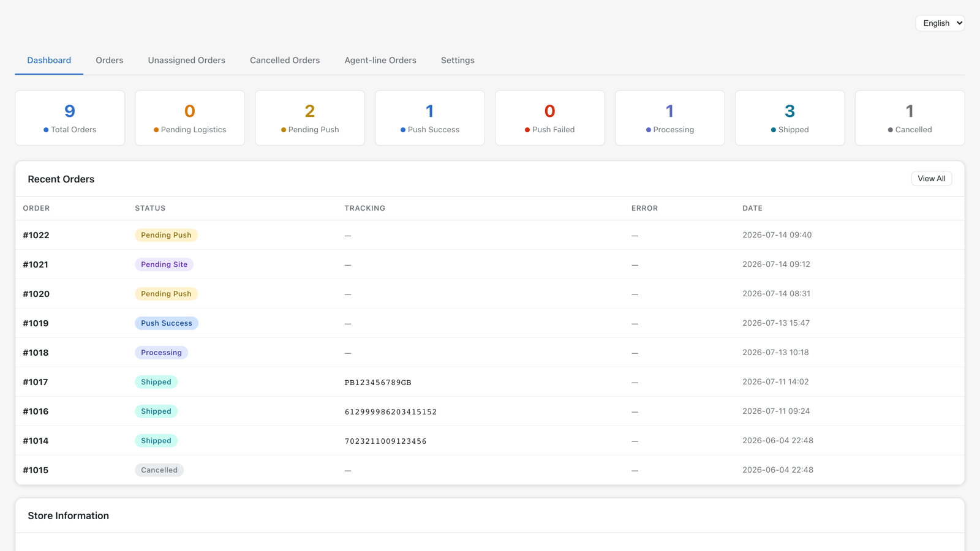Click the date 2026-07-14 09:40
The width and height of the screenshot is (980, 551).
(777, 235)
